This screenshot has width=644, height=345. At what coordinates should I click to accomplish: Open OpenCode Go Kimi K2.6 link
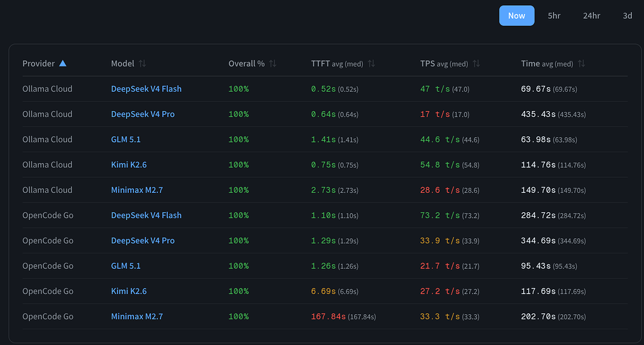point(128,291)
